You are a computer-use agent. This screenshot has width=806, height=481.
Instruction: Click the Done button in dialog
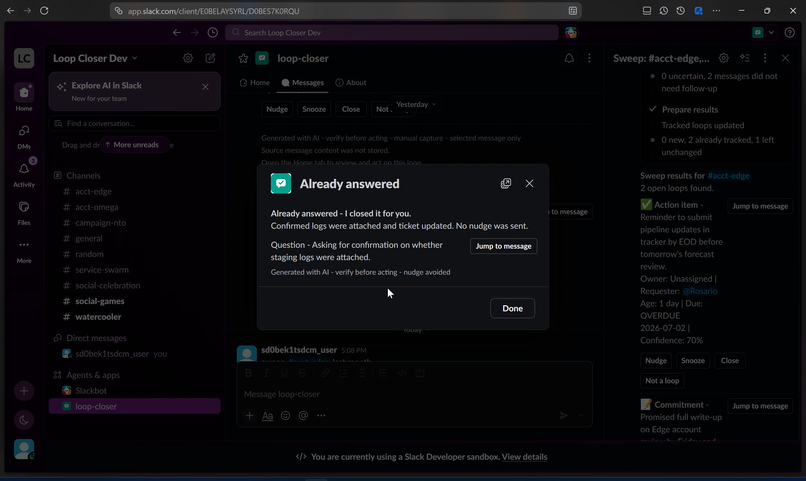512,308
